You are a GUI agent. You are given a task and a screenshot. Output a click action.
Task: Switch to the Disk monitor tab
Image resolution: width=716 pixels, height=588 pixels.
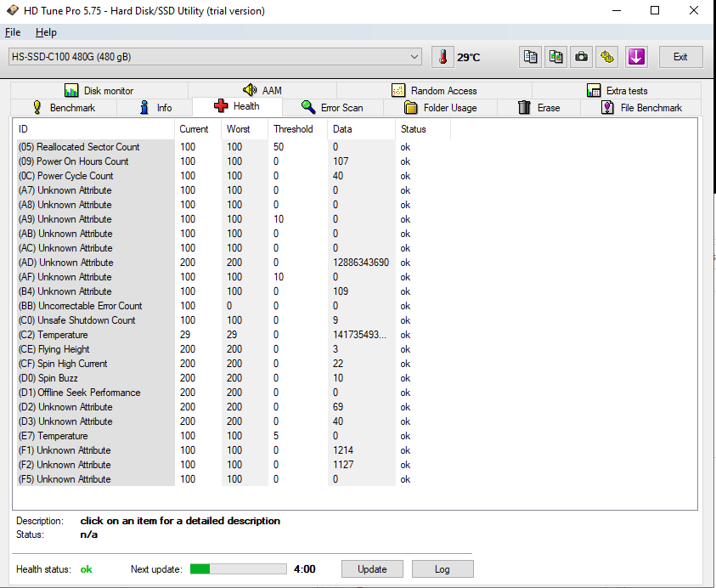coord(99,90)
